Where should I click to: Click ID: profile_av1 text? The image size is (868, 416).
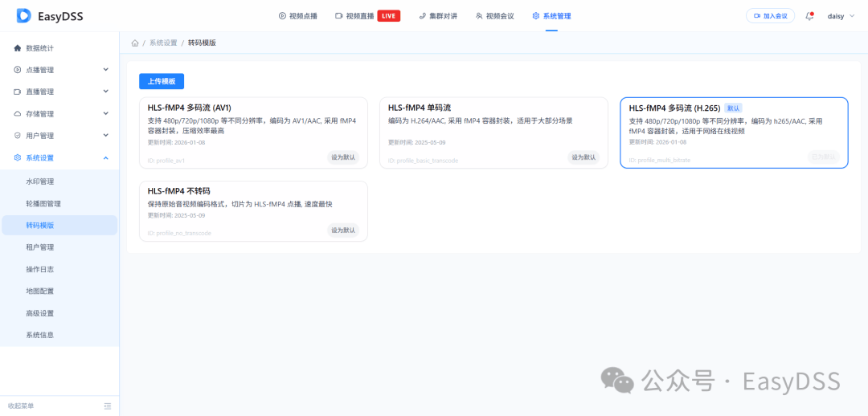coord(166,161)
